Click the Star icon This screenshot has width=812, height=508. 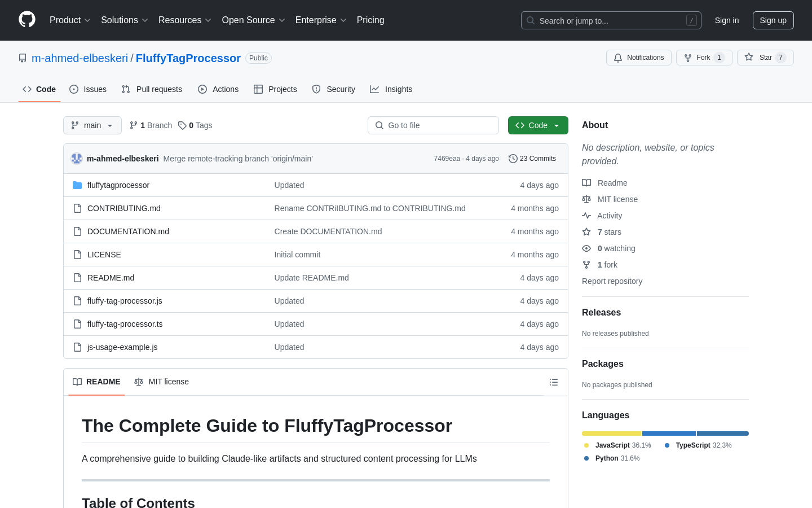[749, 57]
